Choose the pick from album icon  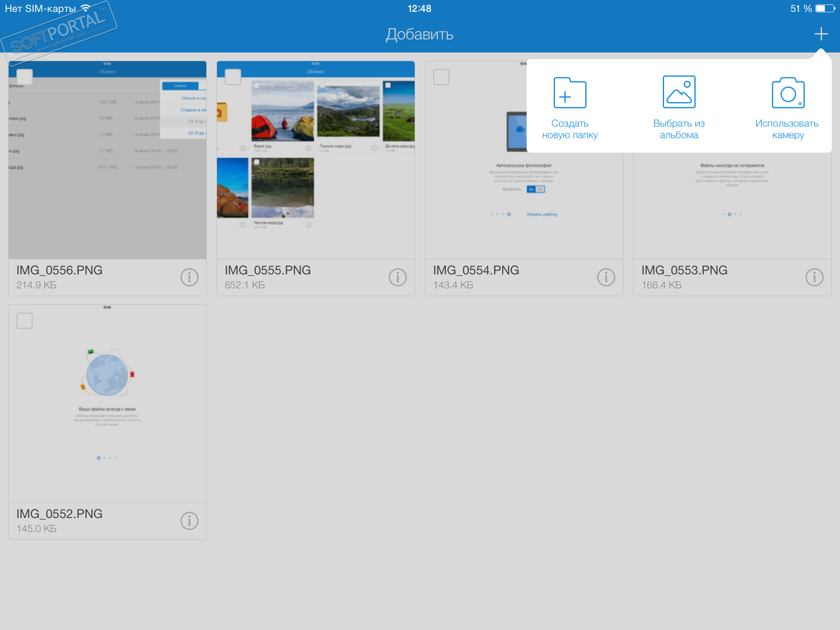point(679,92)
